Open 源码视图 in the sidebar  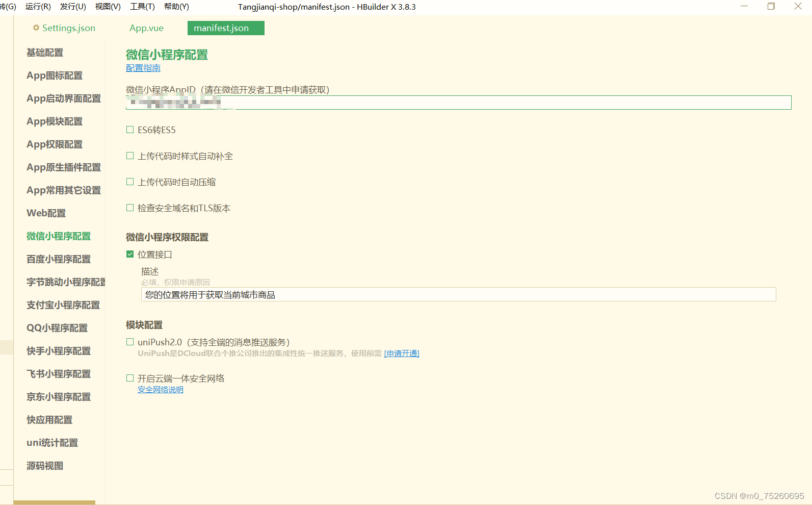[45, 466]
